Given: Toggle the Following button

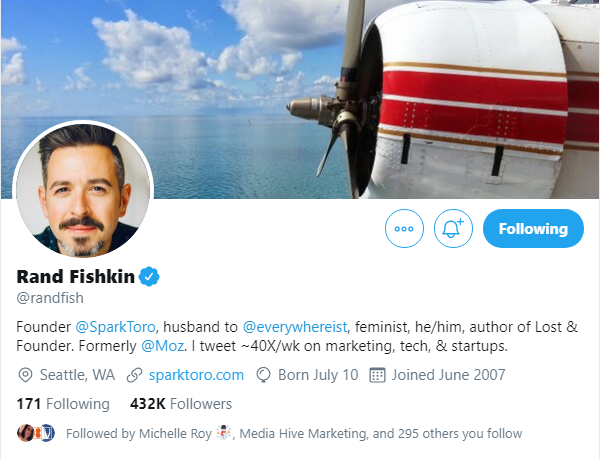Looking at the screenshot, I should pos(533,229).
